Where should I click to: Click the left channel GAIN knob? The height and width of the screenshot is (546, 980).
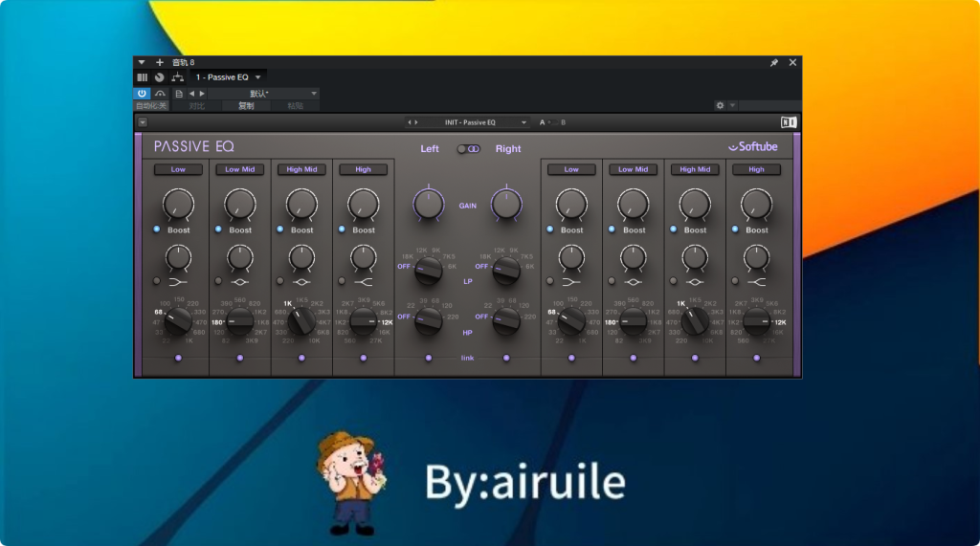(x=429, y=205)
